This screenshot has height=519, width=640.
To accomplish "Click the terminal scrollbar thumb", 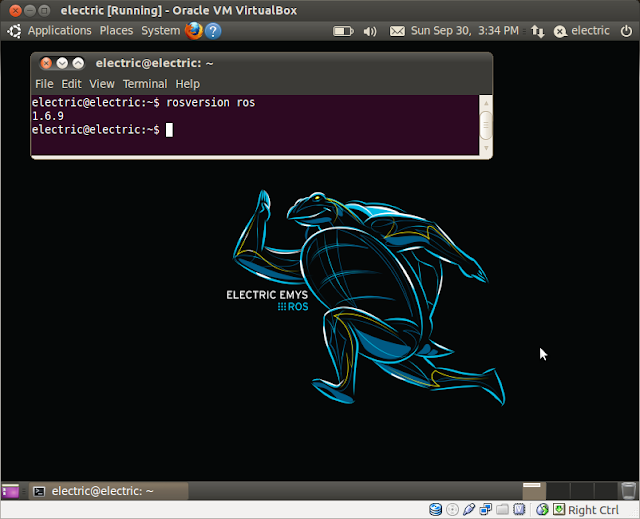I will pos(486,125).
